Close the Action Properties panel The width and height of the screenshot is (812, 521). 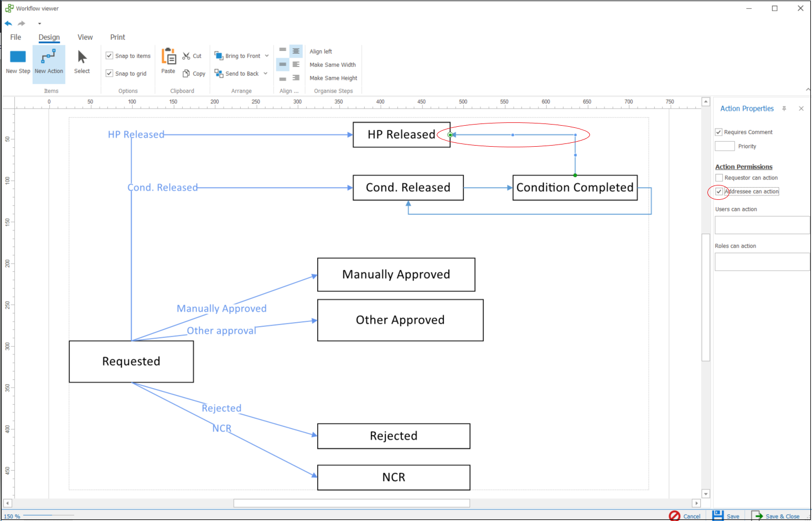[801, 109]
